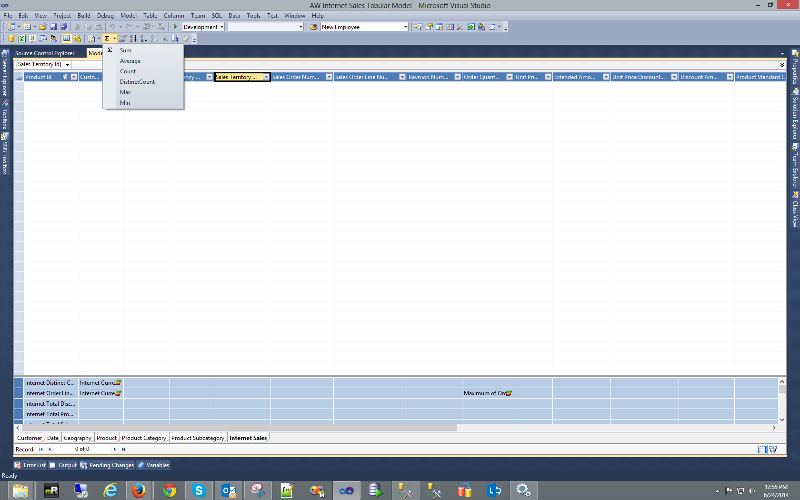Go to the last record button
The height and width of the screenshot is (500, 800).
[123, 449]
